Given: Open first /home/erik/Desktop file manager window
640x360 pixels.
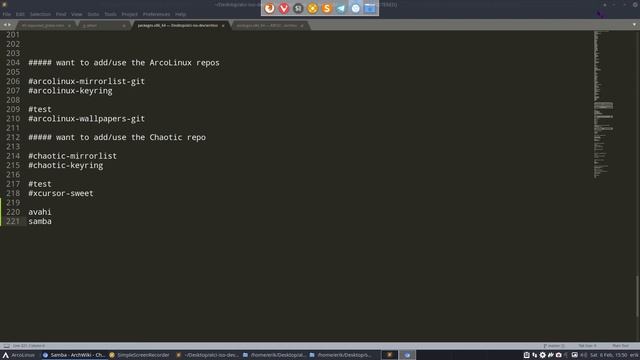Looking at the screenshot, I should coord(274,355).
